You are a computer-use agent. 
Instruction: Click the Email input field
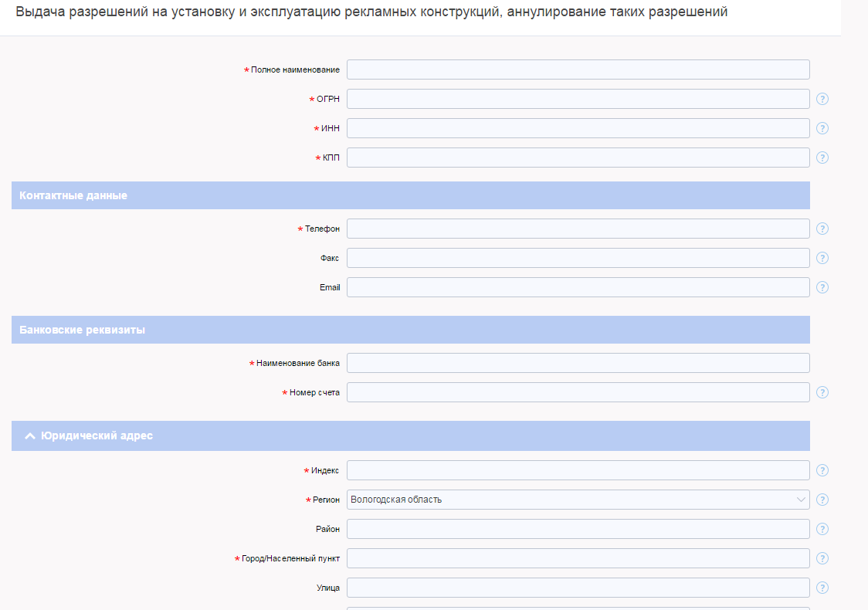578,287
